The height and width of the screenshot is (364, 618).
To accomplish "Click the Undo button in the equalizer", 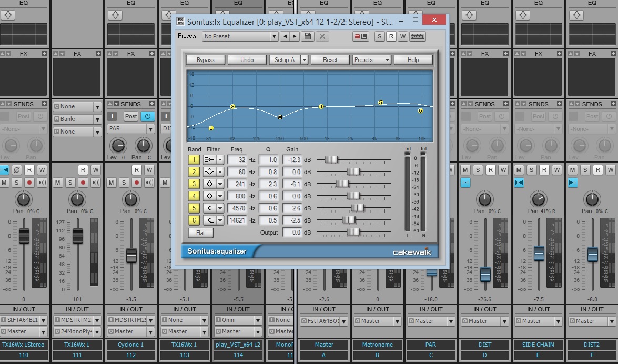I will [x=247, y=60].
